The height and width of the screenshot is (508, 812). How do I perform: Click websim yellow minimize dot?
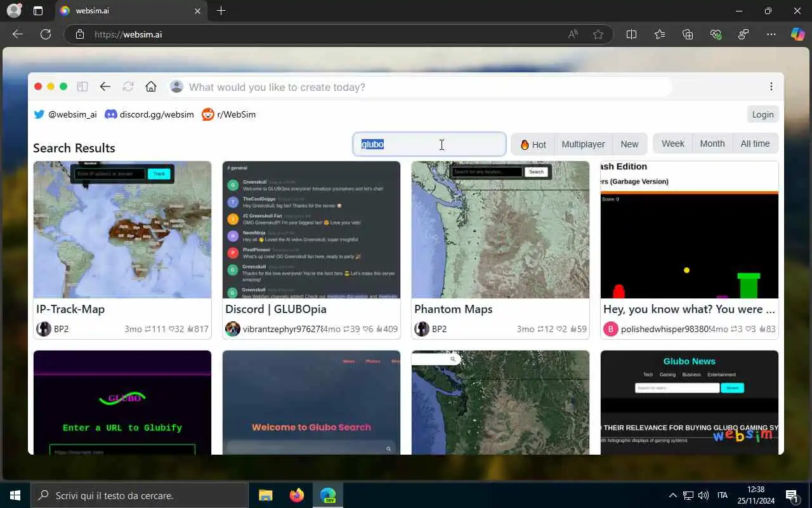click(51, 86)
